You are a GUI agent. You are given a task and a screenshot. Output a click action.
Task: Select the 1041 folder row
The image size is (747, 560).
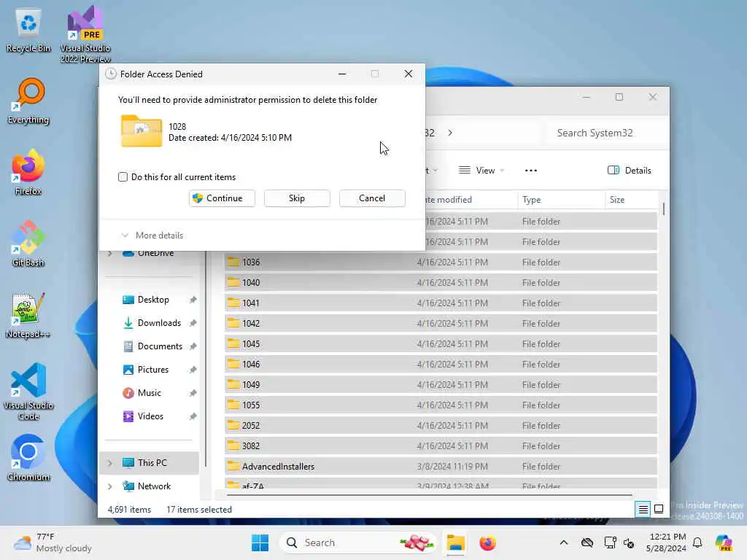coord(441,303)
